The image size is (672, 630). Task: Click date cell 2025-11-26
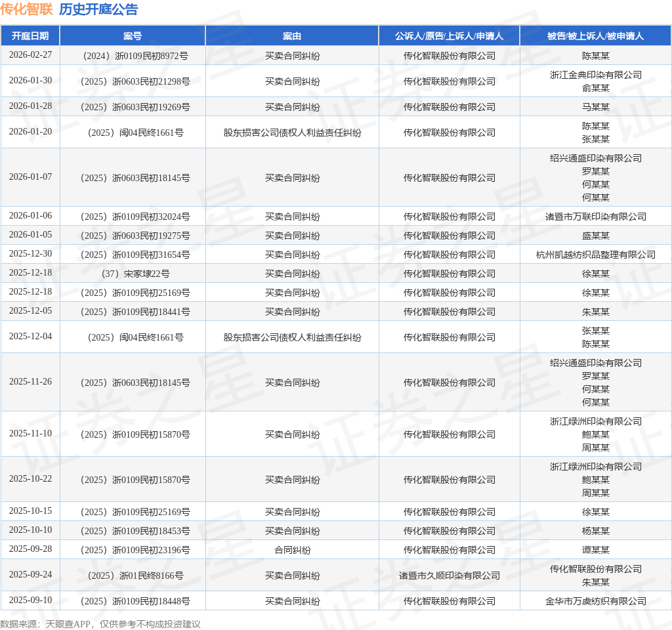tap(30, 382)
